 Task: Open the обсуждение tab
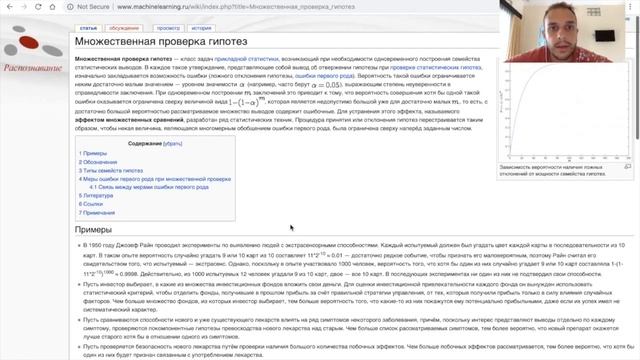point(124,28)
